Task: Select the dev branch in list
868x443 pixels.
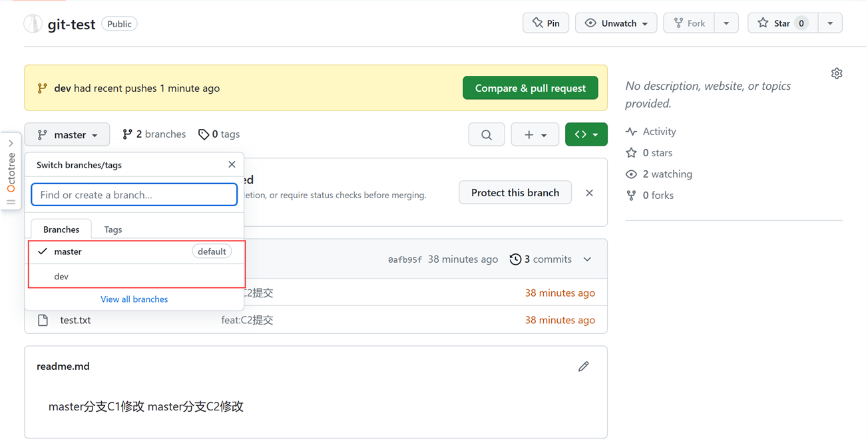Action: click(x=61, y=276)
